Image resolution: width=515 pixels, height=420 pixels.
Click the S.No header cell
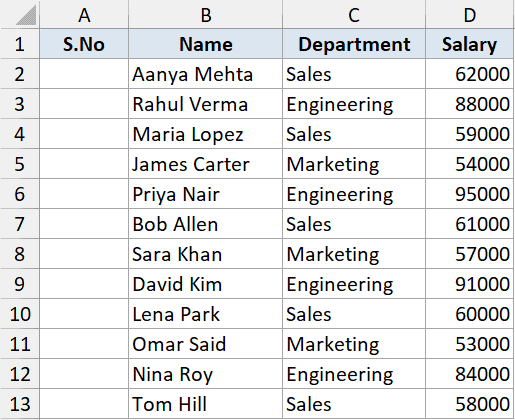click(84, 44)
